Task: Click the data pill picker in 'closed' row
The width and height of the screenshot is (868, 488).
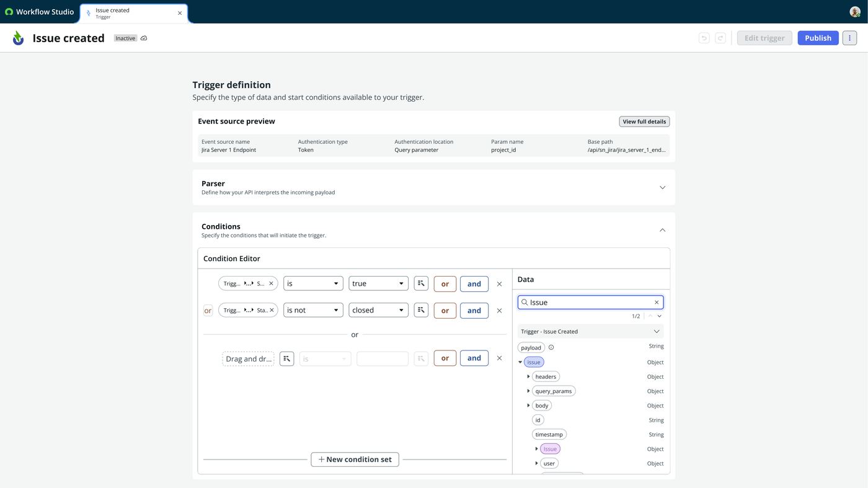Action: (421, 310)
